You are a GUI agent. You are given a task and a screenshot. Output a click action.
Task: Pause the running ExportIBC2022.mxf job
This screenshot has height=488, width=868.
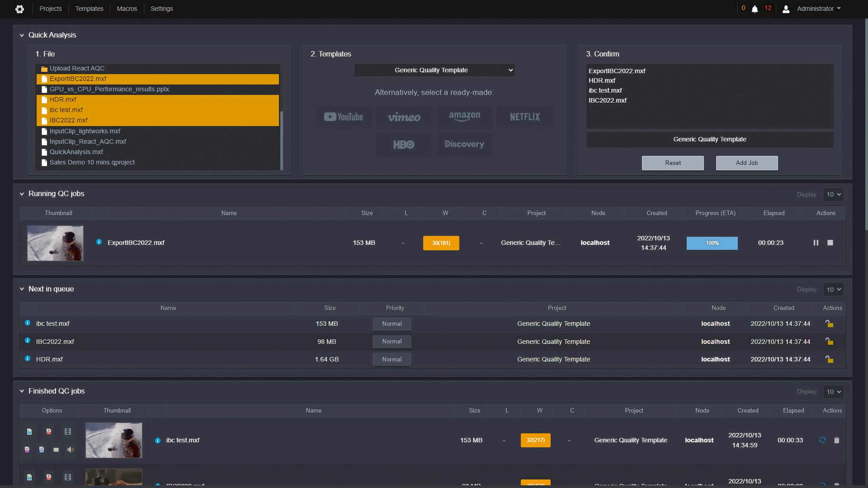[x=816, y=243]
